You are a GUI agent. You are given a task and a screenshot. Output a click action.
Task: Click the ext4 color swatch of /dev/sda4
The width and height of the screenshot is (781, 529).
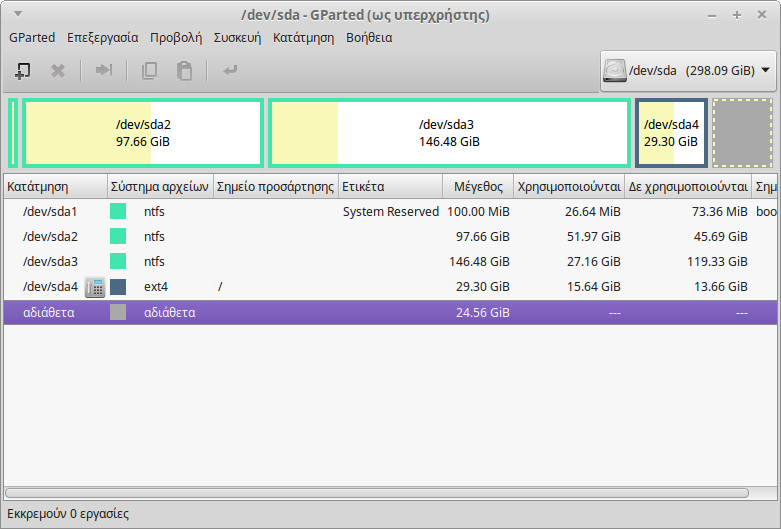coord(118,287)
